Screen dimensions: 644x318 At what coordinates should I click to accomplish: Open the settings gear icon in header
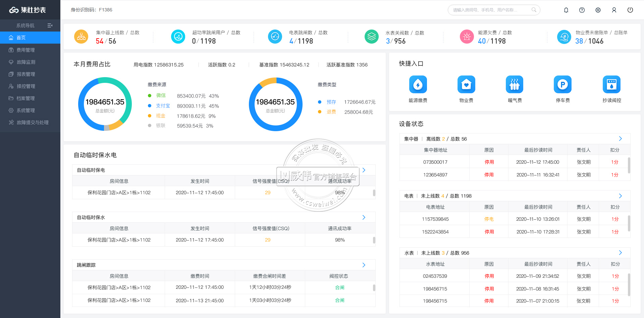(x=598, y=10)
